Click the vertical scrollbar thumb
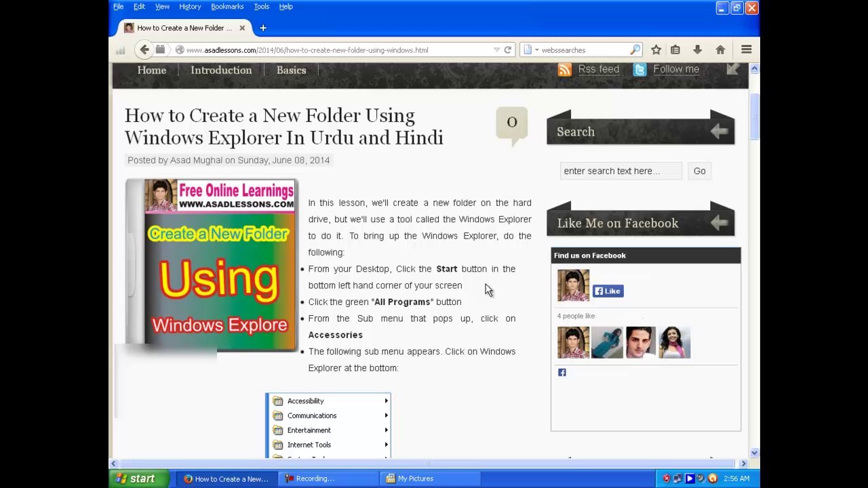This screenshot has height=488, width=868. (754, 117)
